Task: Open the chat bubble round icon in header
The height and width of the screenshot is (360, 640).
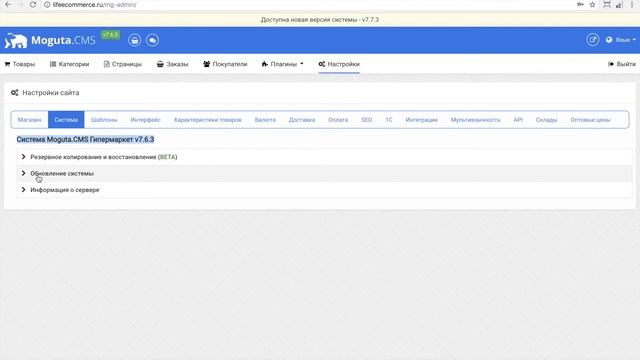Action: [152, 40]
